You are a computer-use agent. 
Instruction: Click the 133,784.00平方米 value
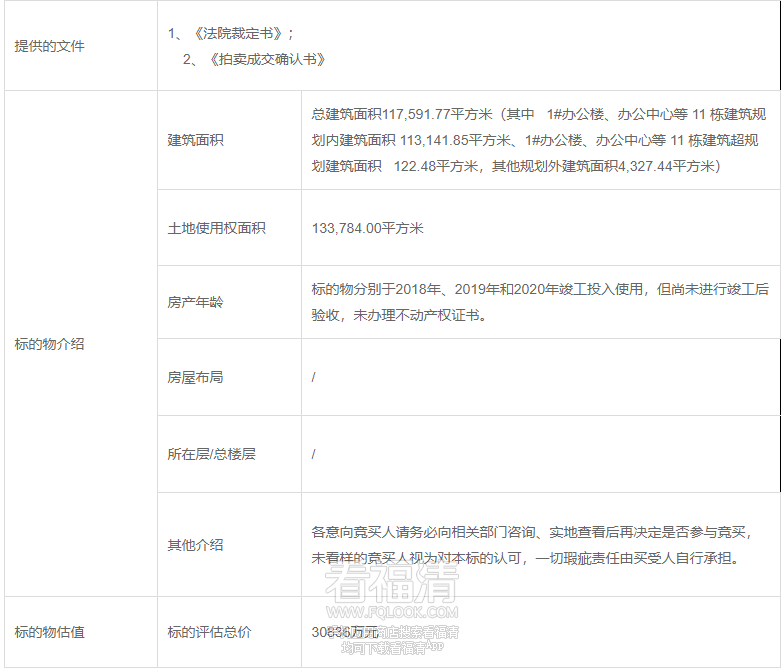tap(367, 228)
